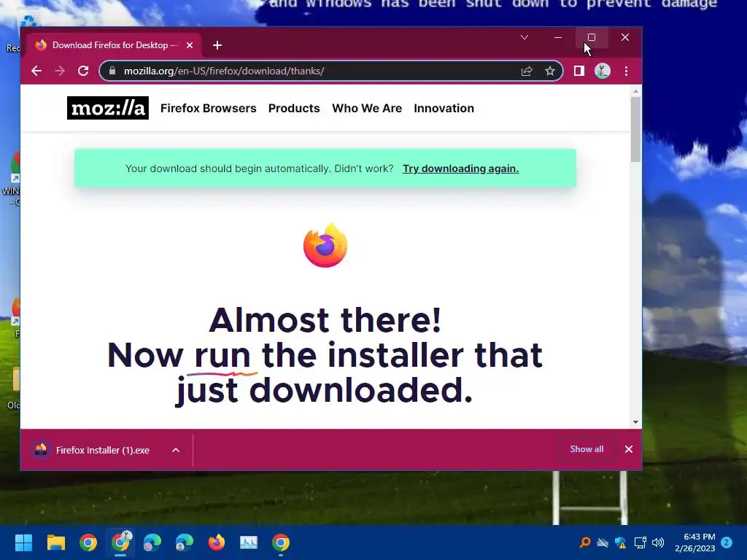Expand options for Firefox Installer download
747x560 pixels.
[x=176, y=450]
